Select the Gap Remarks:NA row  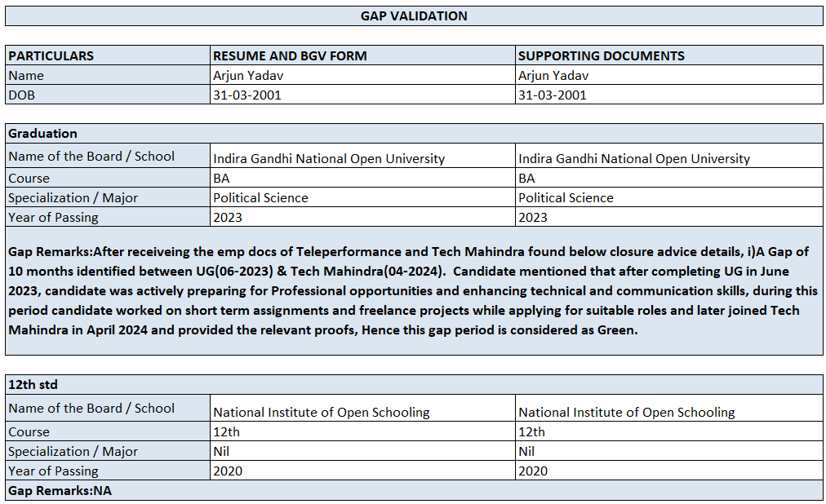pyautogui.click(x=414, y=491)
